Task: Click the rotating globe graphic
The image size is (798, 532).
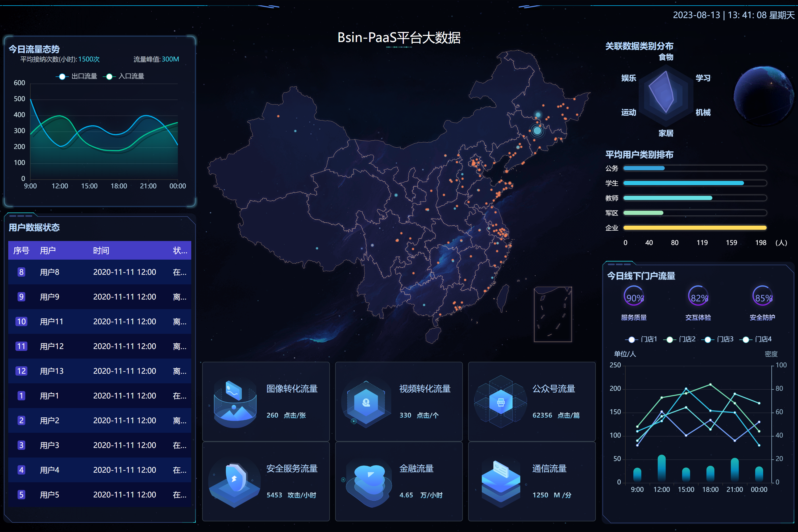Action: (x=763, y=96)
